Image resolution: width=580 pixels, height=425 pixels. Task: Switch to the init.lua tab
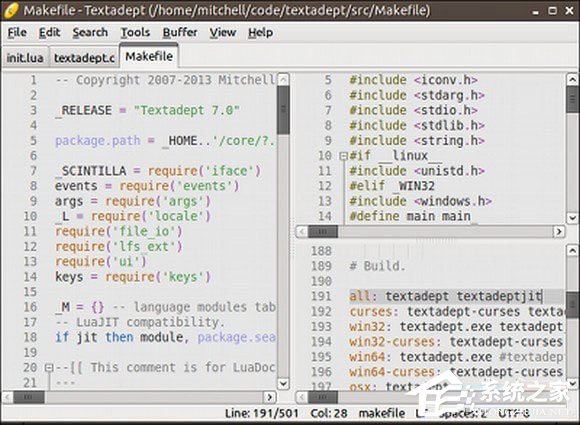click(25, 58)
